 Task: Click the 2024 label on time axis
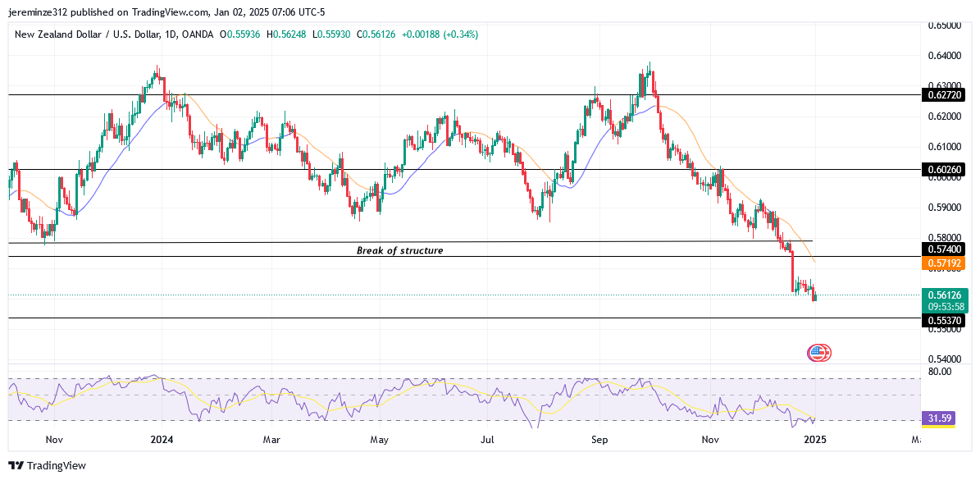[x=162, y=440]
